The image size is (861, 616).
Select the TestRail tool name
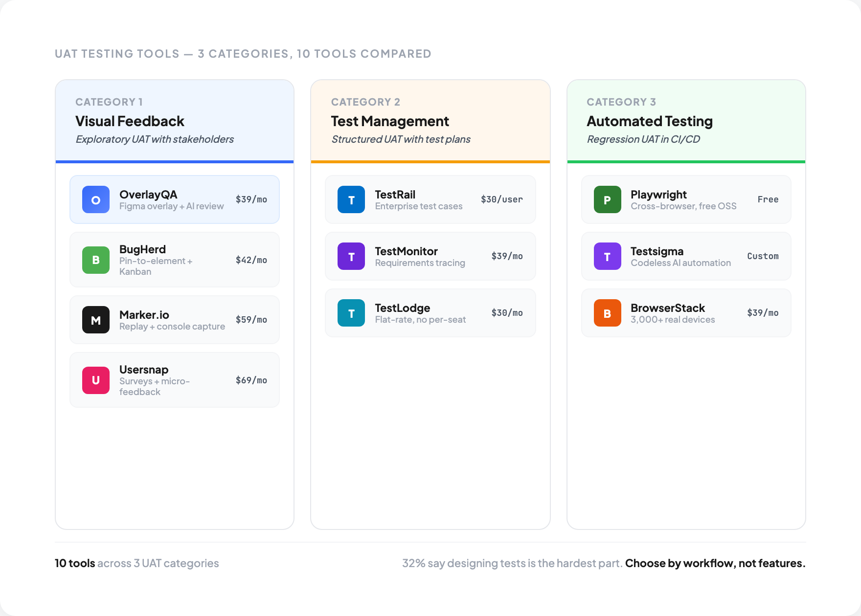pyautogui.click(x=395, y=195)
